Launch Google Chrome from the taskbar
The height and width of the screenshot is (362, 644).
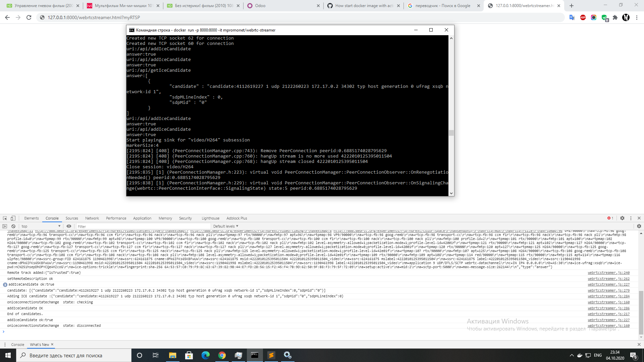(222, 355)
